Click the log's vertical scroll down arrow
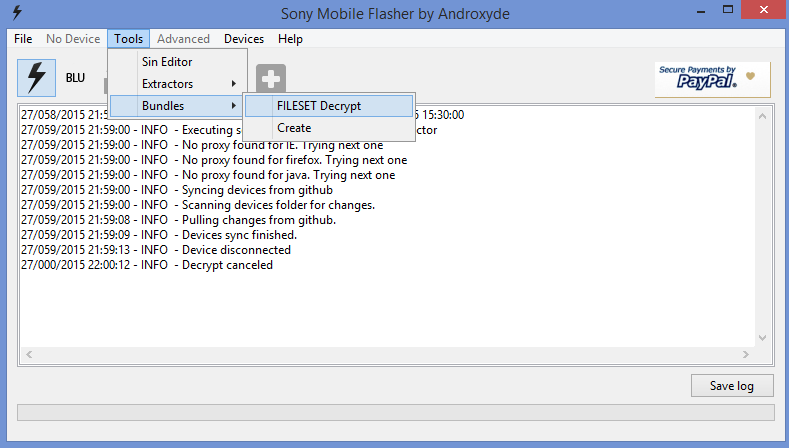Screen dimensions: 789x448 (764, 338)
